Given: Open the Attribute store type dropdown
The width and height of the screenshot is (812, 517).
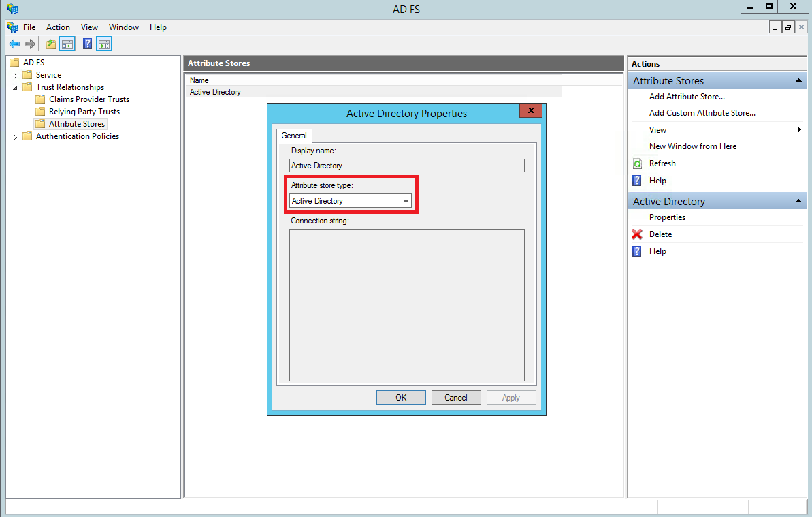Looking at the screenshot, I should point(406,201).
